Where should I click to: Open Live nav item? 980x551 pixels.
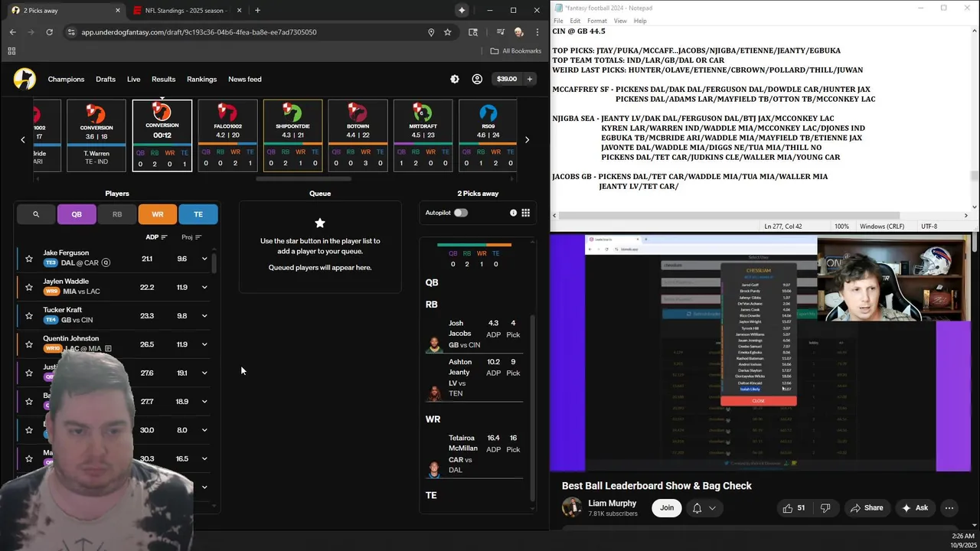pyautogui.click(x=133, y=79)
